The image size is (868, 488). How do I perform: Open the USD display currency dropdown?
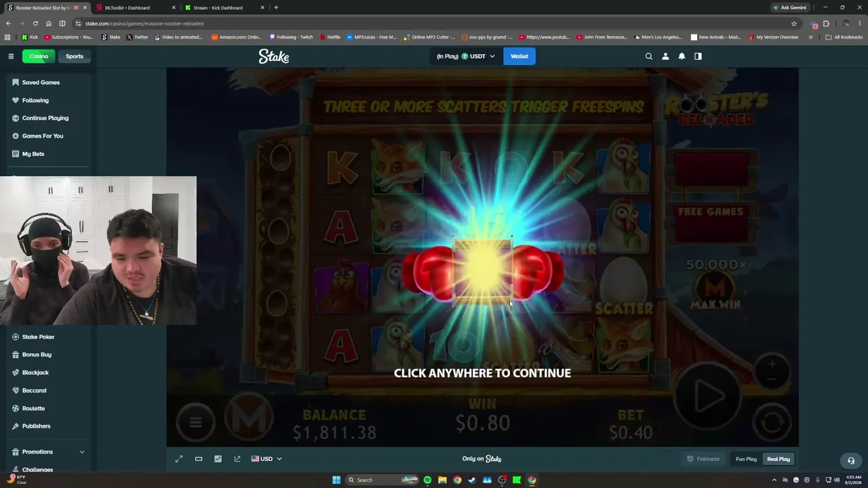267,459
